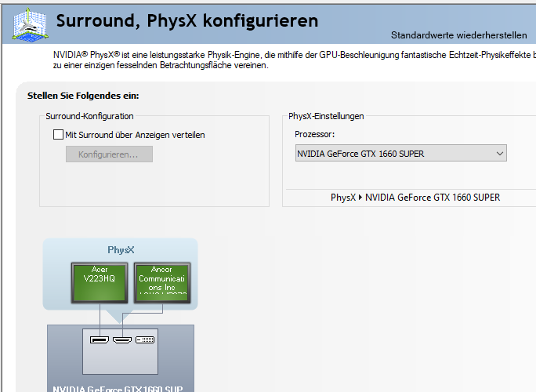This screenshot has height=392, width=536.
Task: Click the PhysX-Einstellungen group title
Action: click(326, 116)
